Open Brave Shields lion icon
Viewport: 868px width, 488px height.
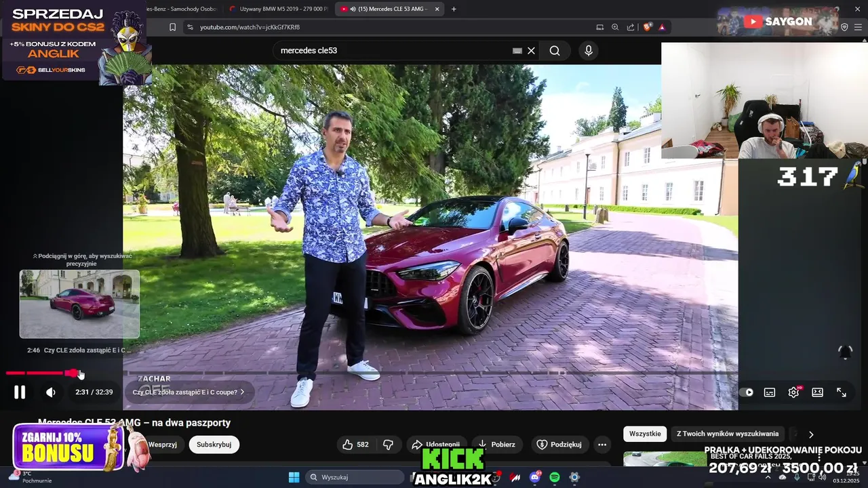pyautogui.click(x=647, y=27)
